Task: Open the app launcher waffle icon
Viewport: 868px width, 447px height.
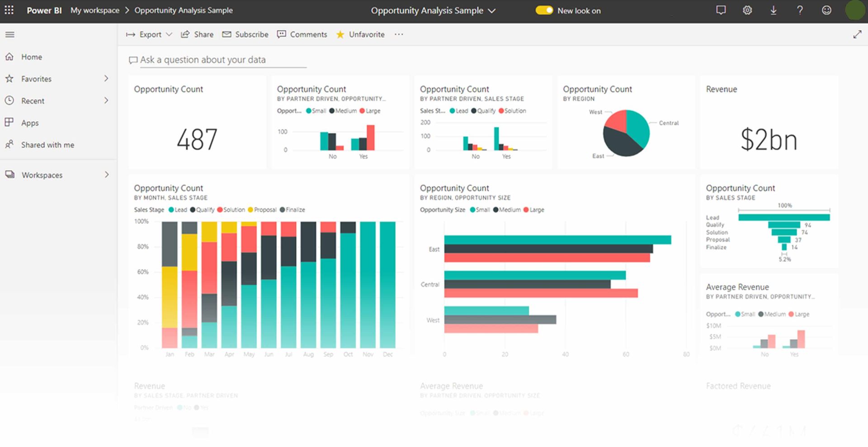Action: coord(9,10)
